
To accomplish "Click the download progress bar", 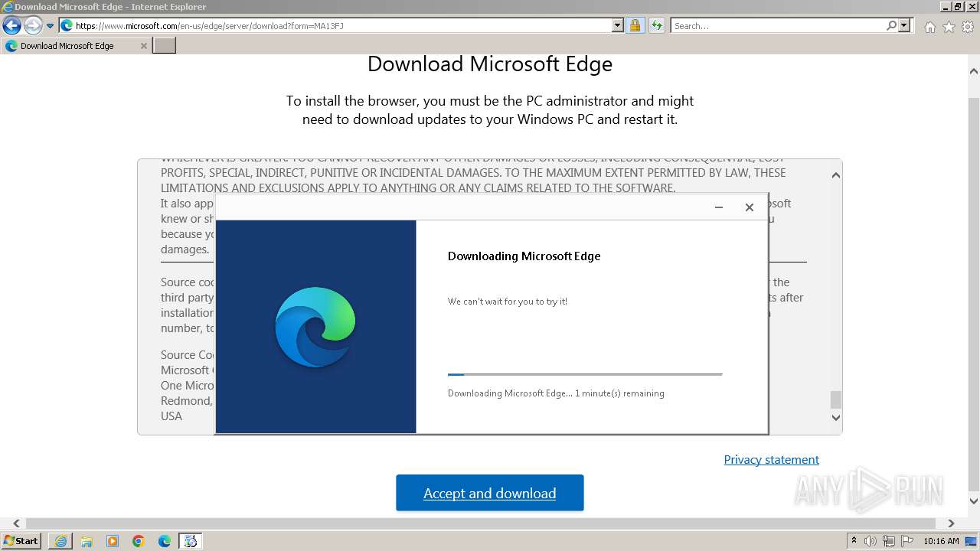I will click(x=585, y=375).
